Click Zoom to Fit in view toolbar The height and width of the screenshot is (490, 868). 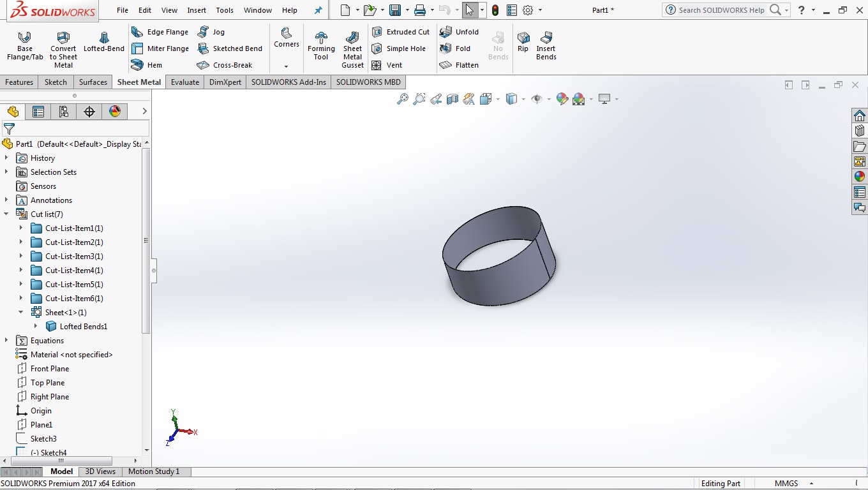point(403,99)
